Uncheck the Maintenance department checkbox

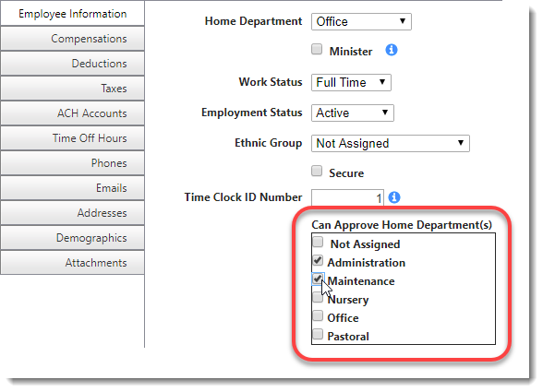318,279
